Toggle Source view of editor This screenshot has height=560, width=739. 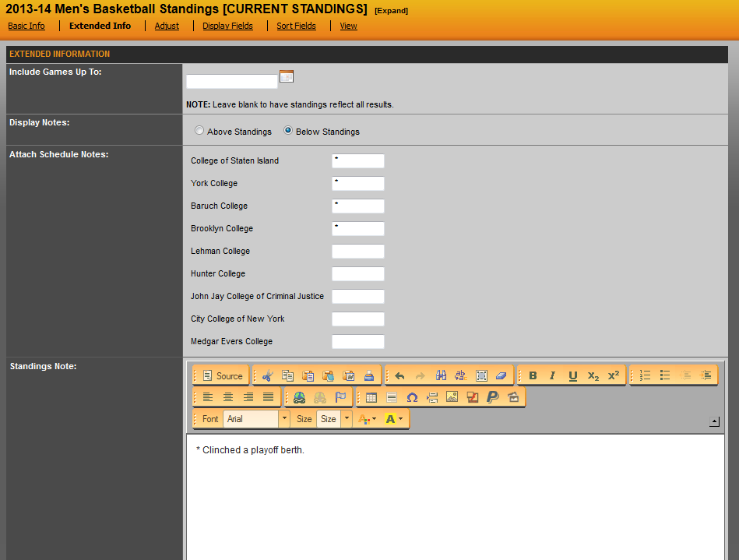click(223, 375)
